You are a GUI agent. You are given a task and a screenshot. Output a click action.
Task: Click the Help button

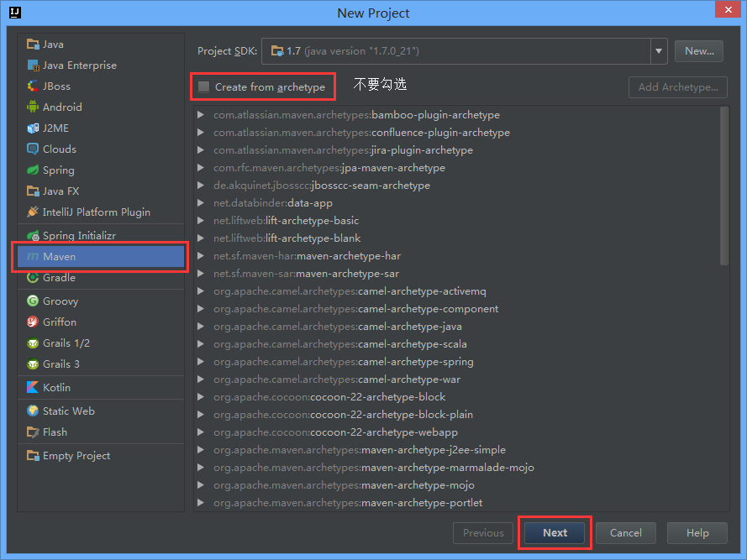point(697,532)
